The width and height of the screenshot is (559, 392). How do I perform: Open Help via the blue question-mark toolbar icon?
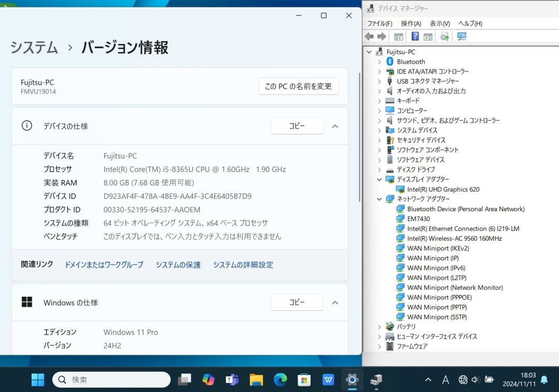click(415, 36)
